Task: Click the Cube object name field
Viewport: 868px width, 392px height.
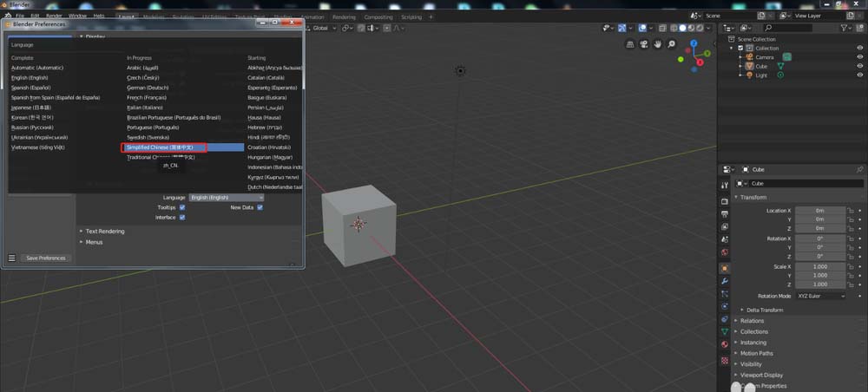Action: (x=806, y=184)
